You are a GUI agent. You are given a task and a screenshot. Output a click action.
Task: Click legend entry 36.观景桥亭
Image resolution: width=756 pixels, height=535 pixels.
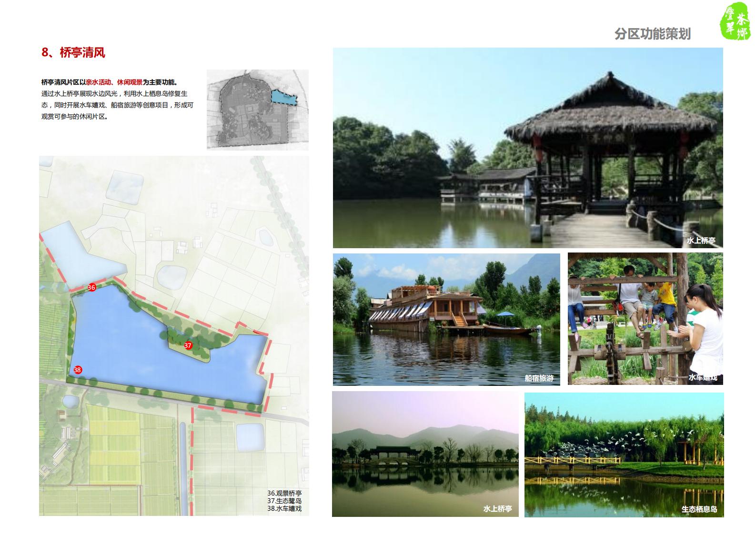[x=284, y=494]
